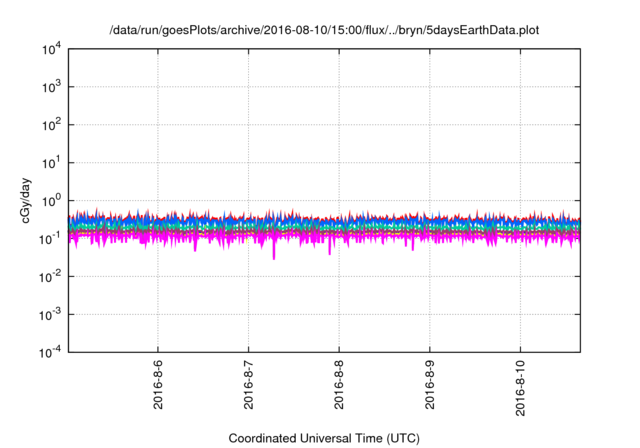Select the x-axis label 2016-8-10
Viewport: 640px width, 448px height.
click(520, 388)
